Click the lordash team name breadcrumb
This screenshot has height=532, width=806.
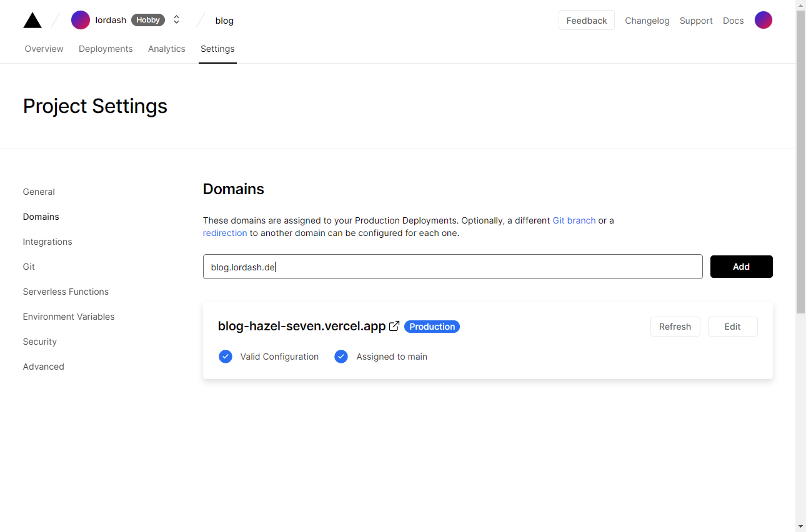[111, 20]
